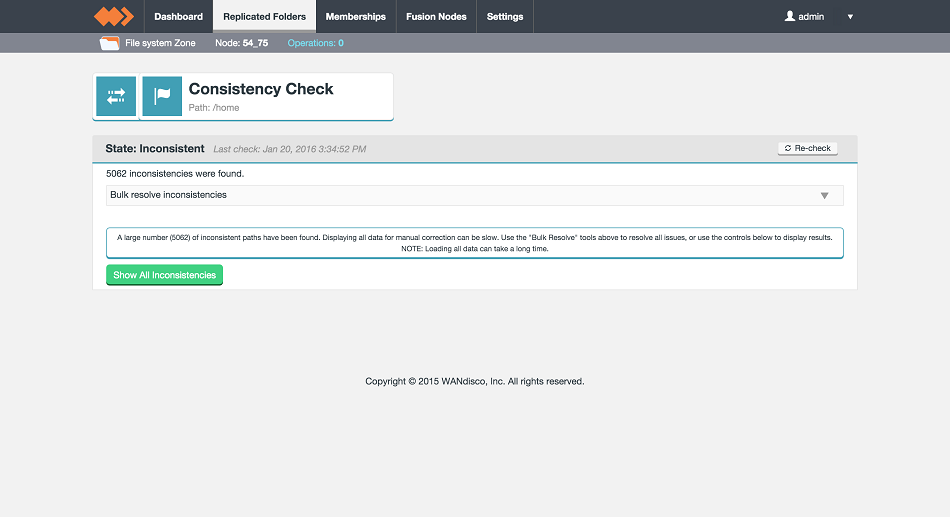Viewport: 950px width, 517px height.
Task: Click the Operations: 0 link
Action: pos(315,43)
